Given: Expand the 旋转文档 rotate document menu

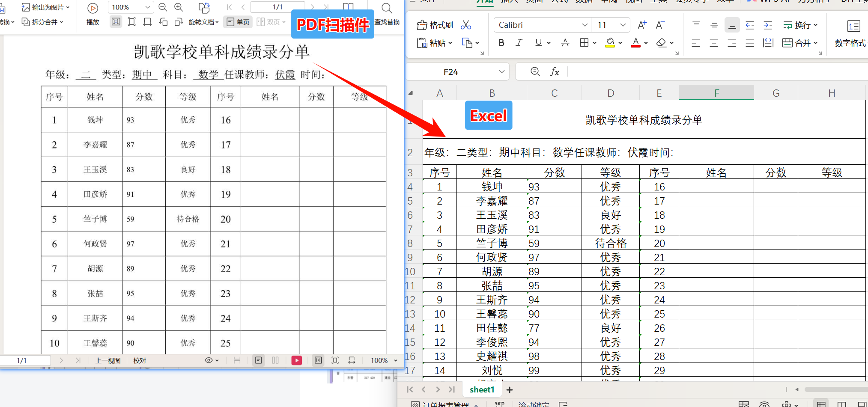Looking at the screenshot, I should [x=204, y=22].
